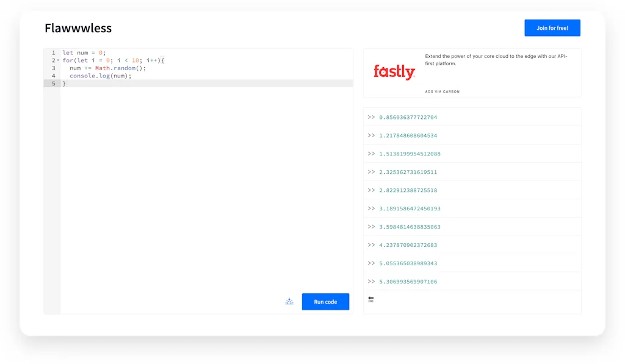The image size is (625, 364).
Task: Click the first output value 0.856036377722704
Action: [408, 117]
